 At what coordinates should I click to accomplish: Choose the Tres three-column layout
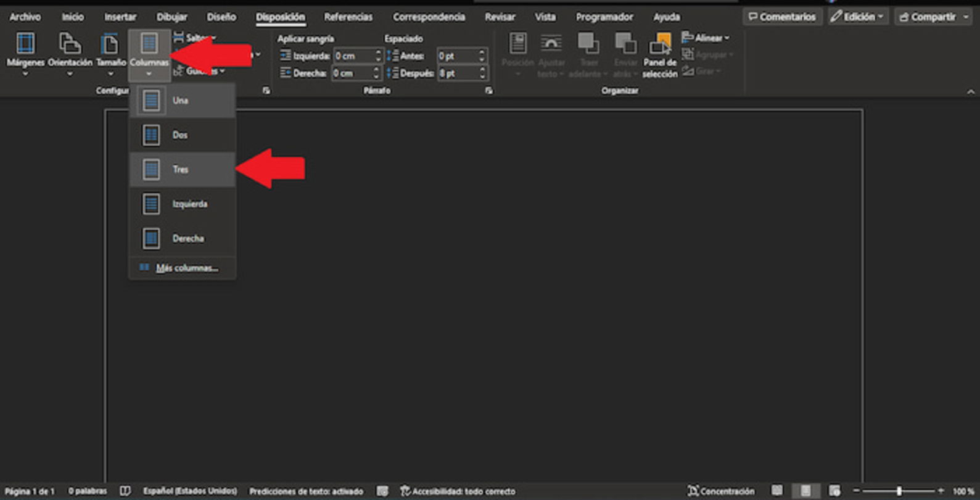click(182, 170)
